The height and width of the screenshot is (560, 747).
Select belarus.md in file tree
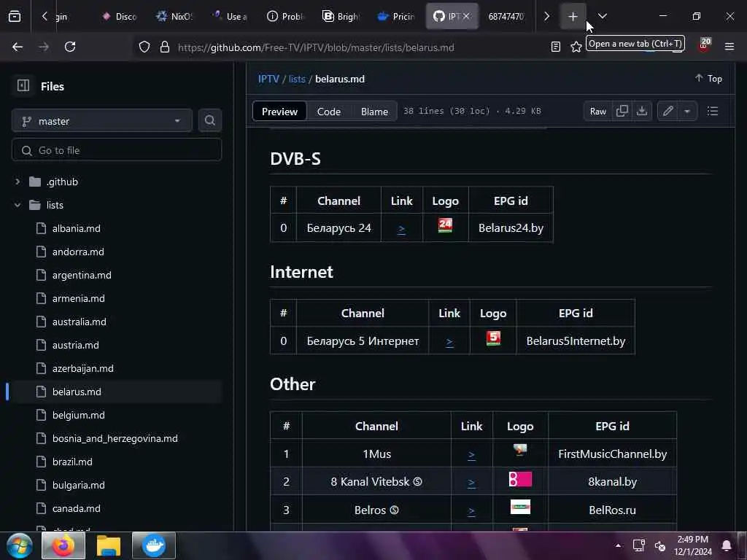point(117,392)
